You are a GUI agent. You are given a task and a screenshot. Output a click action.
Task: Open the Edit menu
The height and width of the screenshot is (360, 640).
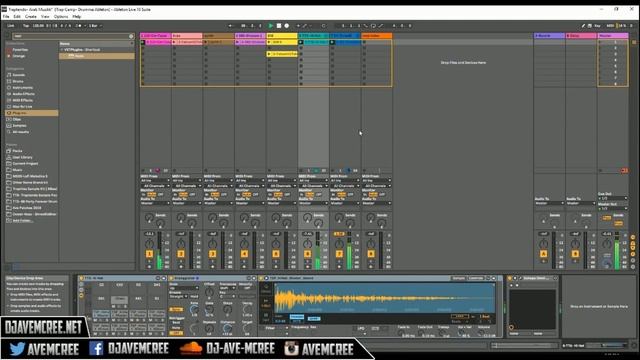pos(17,17)
